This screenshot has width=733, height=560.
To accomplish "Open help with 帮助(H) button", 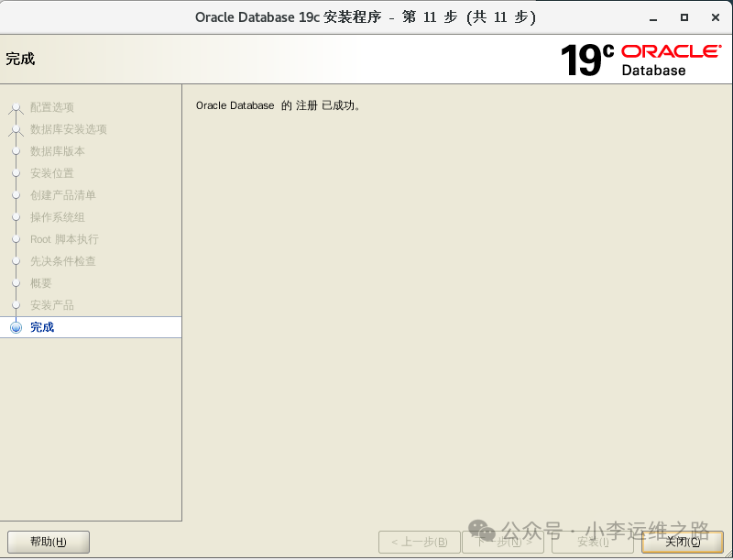I will pyautogui.click(x=49, y=542).
